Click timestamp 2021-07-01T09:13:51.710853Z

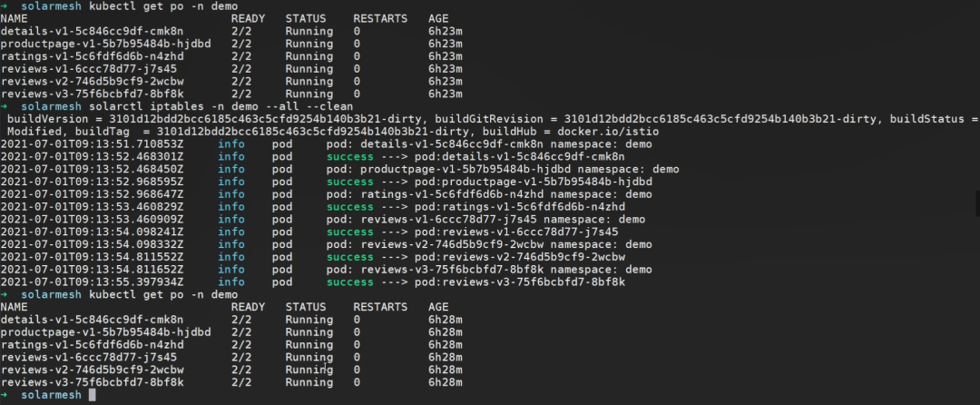coord(92,144)
